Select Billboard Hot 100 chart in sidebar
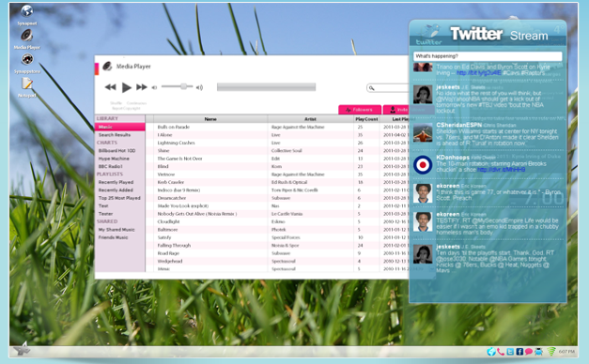The height and width of the screenshot is (364, 589). tap(116, 150)
